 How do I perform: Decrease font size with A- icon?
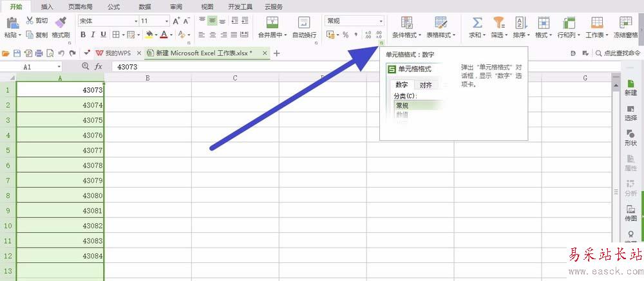pyautogui.click(x=187, y=21)
